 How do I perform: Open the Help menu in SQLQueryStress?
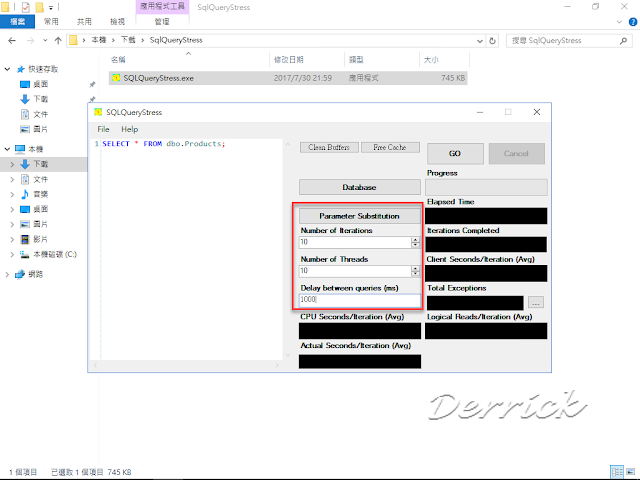coord(130,129)
